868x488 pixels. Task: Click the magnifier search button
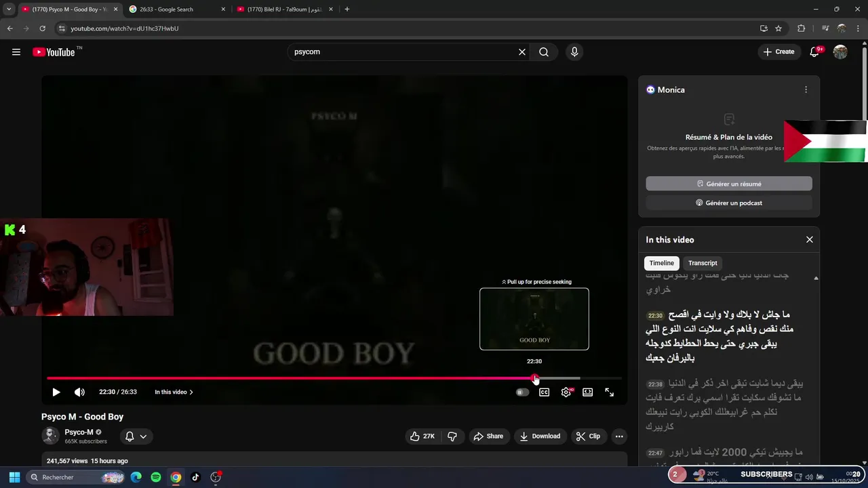click(x=544, y=52)
